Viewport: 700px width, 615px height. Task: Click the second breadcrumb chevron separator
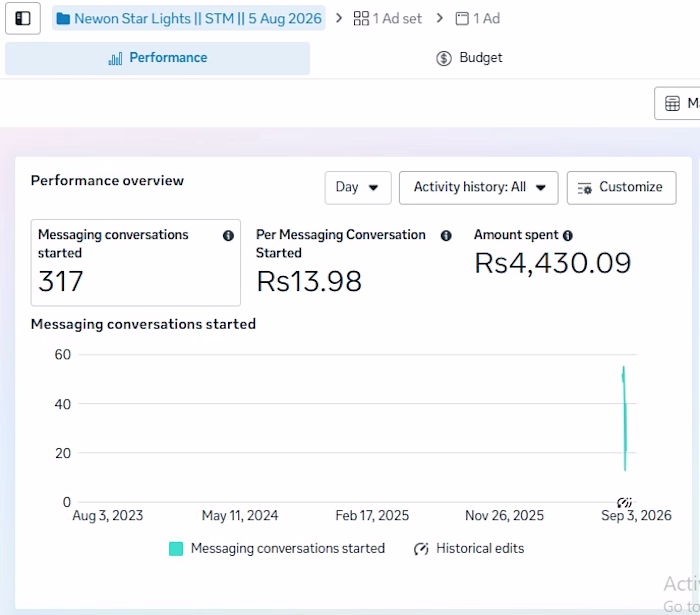(440, 18)
